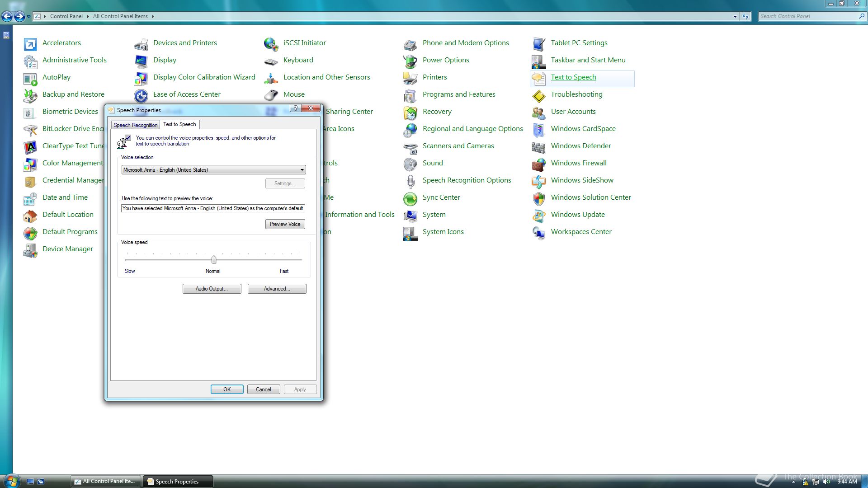This screenshot has width=868, height=488.
Task: Switch to All Control Panel Items taskbar button
Action: (106, 481)
